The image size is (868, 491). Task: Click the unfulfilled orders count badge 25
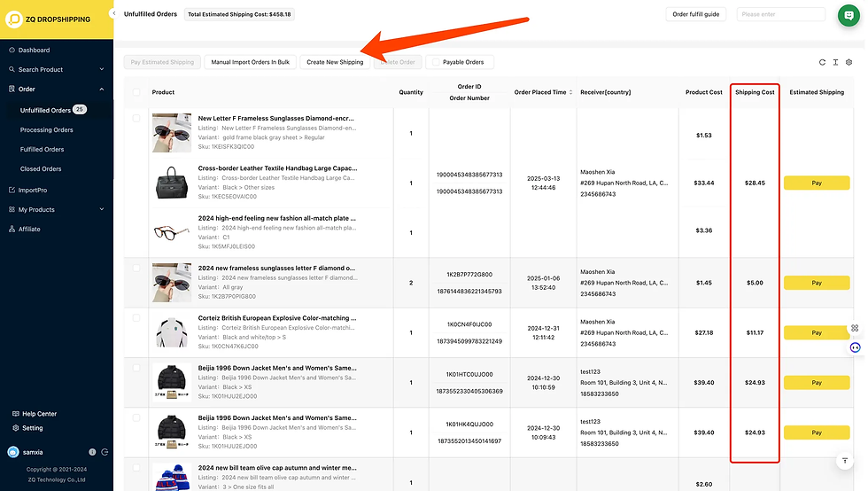pyautogui.click(x=80, y=110)
